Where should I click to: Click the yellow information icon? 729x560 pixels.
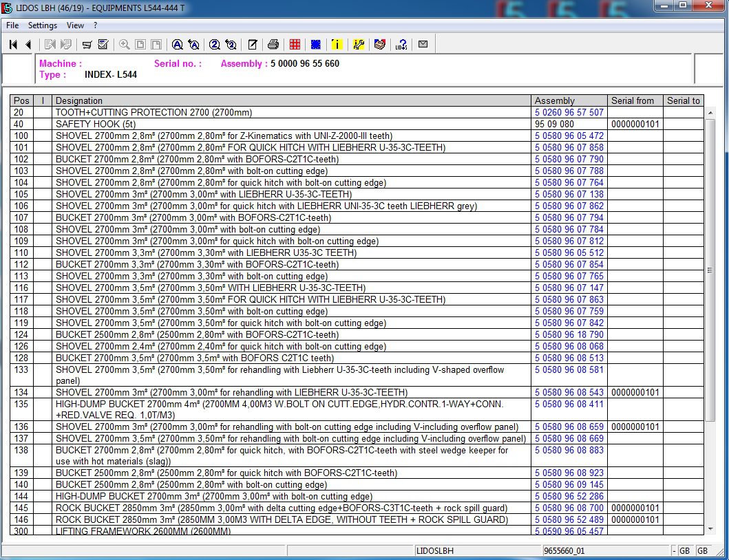coord(337,45)
